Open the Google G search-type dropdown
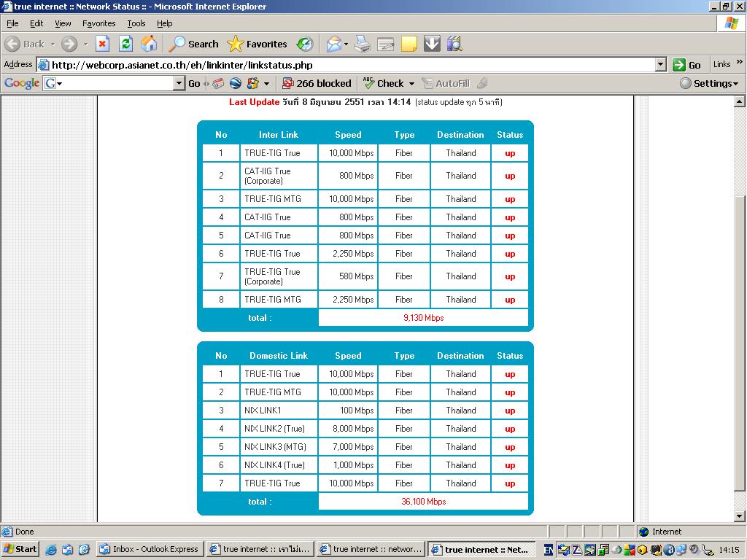This screenshot has width=747, height=560. tap(53, 83)
